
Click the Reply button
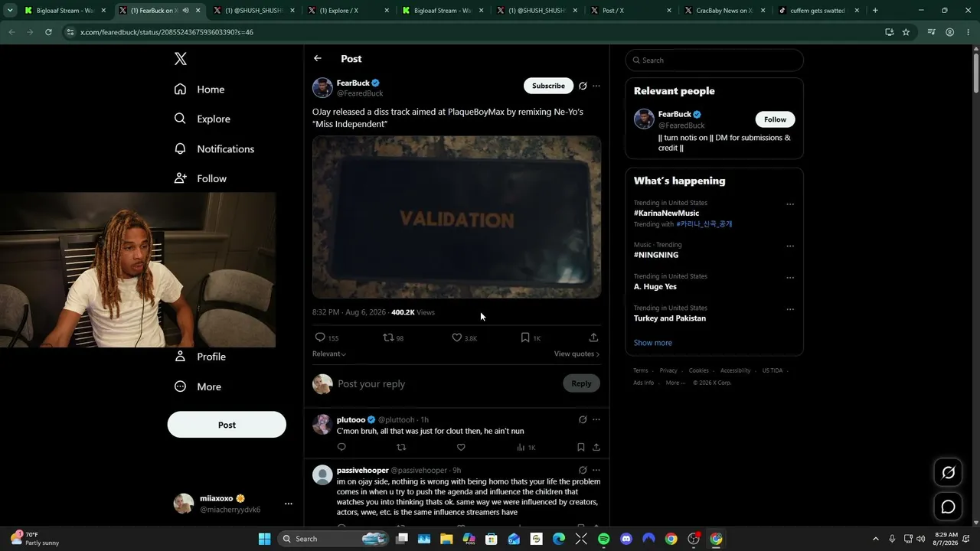pyautogui.click(x=581, y=383)
